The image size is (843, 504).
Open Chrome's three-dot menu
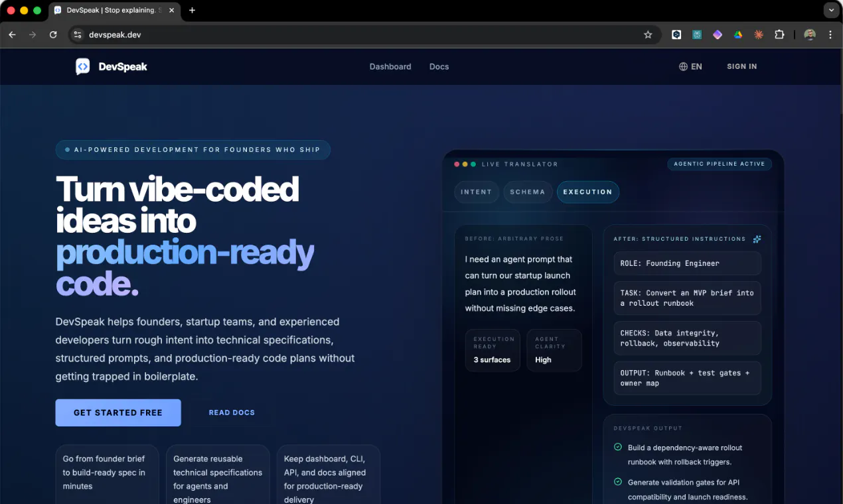coord(830,34)
